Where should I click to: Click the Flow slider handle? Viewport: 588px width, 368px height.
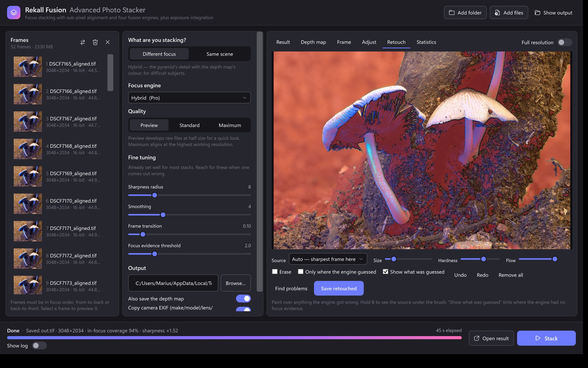(555, 259)
